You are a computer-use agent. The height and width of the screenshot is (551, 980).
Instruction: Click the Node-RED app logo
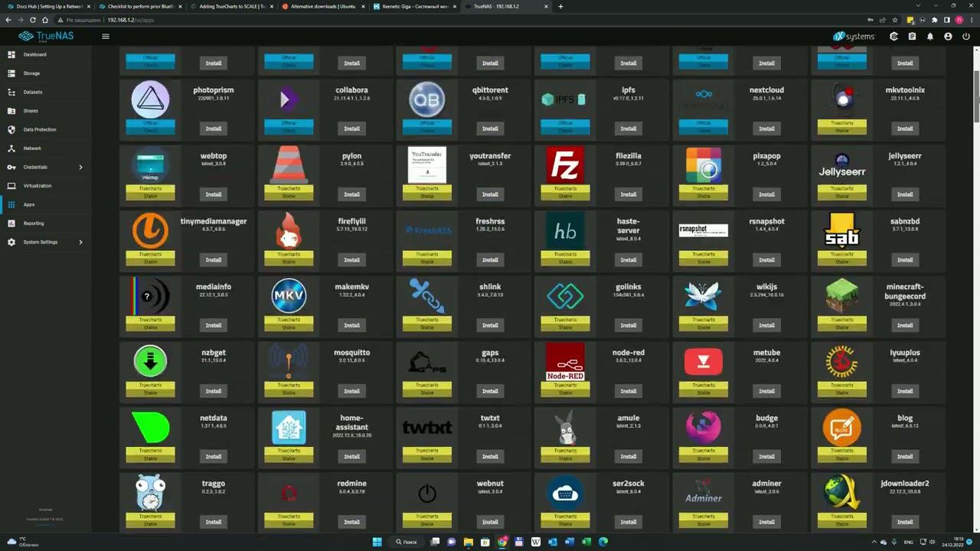[x=566, y=361]
